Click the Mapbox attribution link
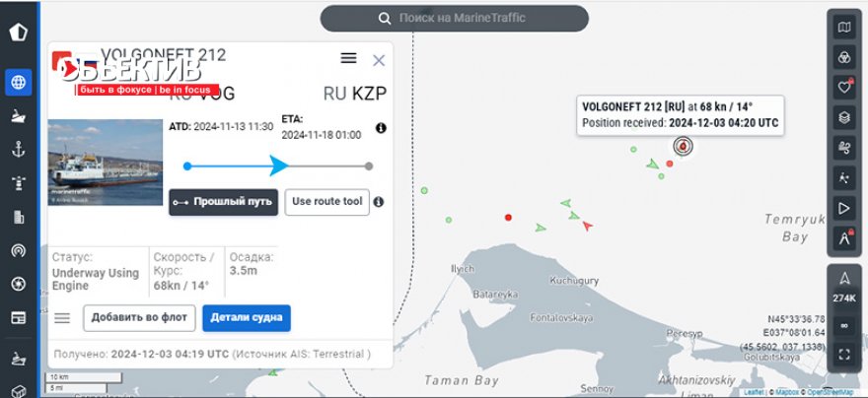Screen dimensions: 868x398 pyautogui.click(x=787, y=392)
